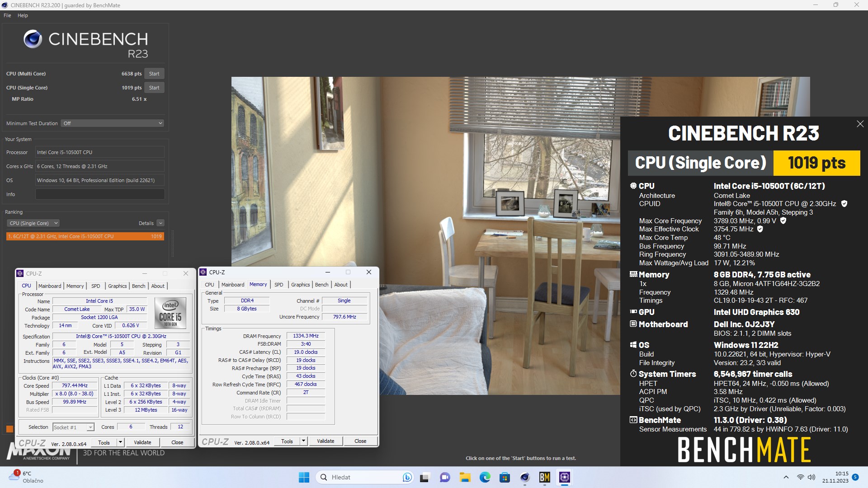Click Max Effective Clock verified shield

[760, 229]
